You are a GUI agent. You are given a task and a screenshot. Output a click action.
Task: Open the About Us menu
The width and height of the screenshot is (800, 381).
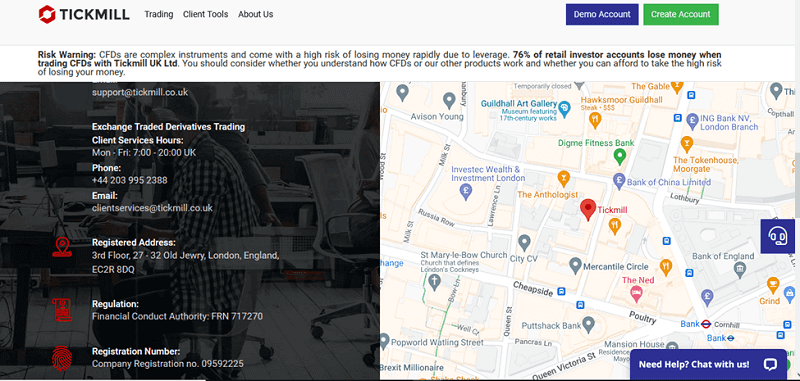256,14
